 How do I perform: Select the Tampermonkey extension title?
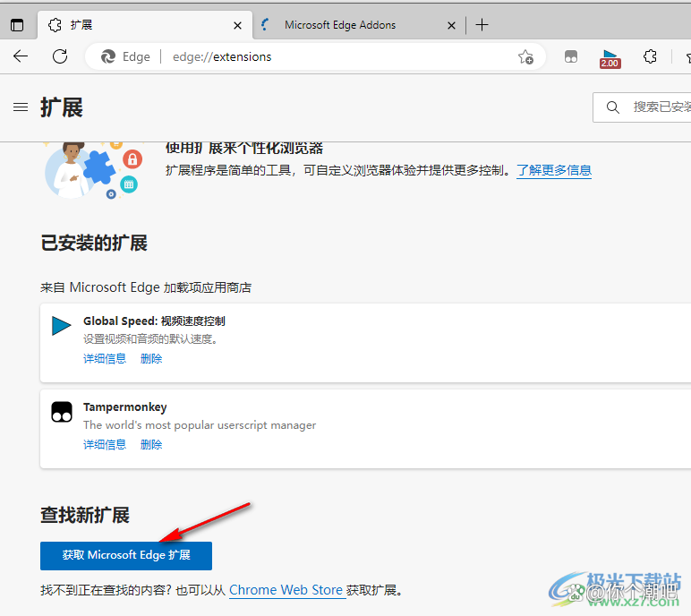tap(125, 407)
